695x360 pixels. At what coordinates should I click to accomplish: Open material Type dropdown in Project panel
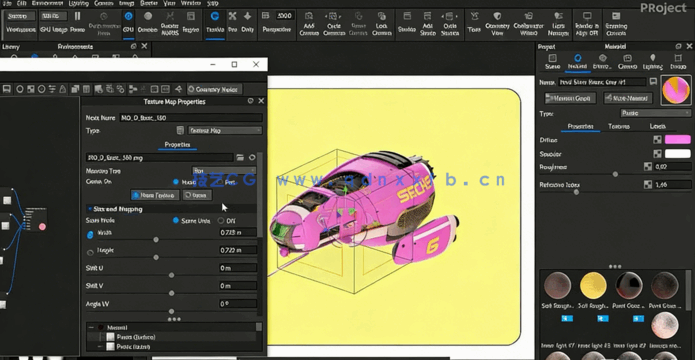656,113
